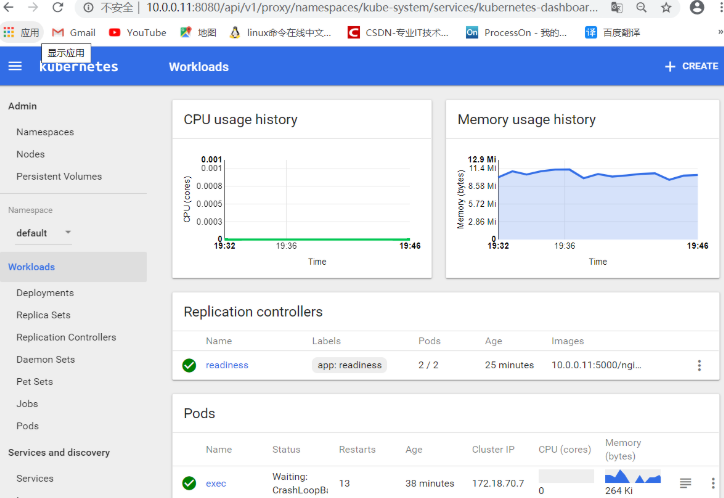Click the Admin sidebar heading
The width and height of the screenshot is (724, 498).
[x=22, y=106]
